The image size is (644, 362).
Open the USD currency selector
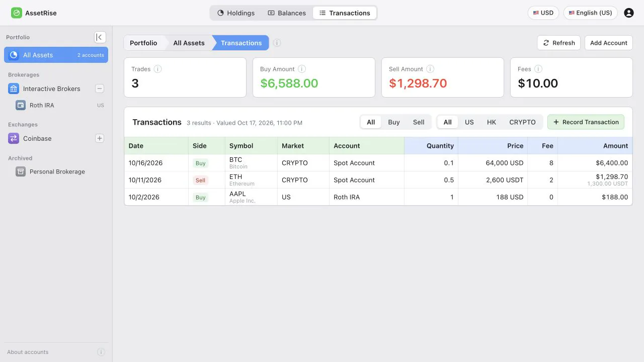pos(543,13)
